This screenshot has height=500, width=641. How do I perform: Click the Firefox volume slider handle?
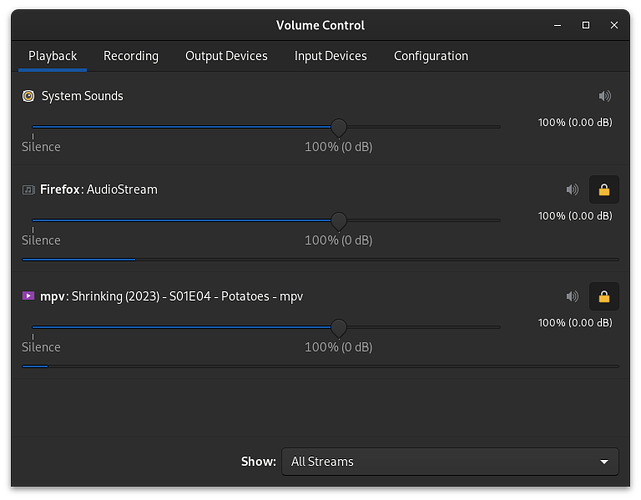pyautogui.click(x=338, y=221)
